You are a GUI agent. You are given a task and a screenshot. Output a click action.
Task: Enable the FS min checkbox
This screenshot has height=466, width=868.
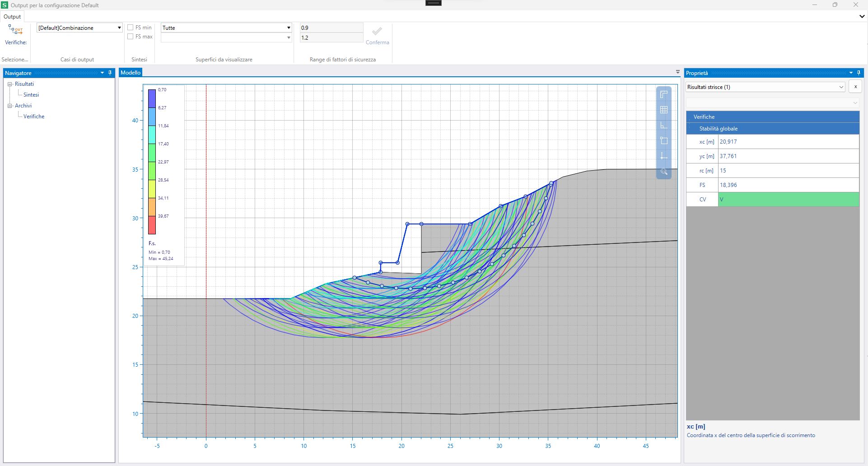click(x=131, y=28)
